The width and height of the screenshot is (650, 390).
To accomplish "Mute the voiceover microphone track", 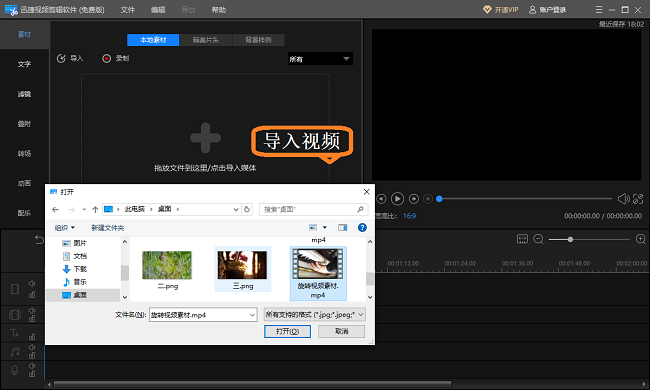I will tap(32, 366).
